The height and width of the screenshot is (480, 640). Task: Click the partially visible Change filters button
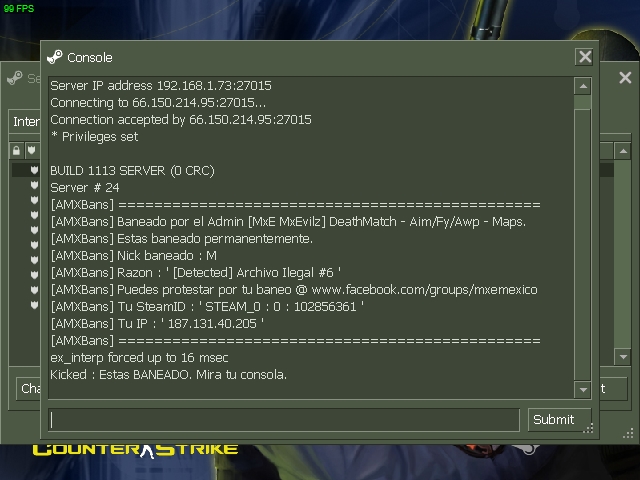29,388
